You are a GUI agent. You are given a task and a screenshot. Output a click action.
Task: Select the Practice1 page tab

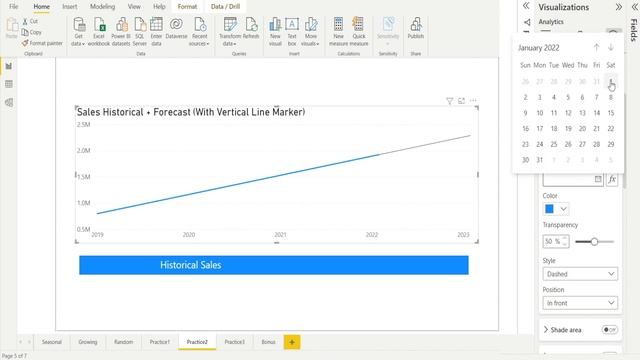point(160,342)
